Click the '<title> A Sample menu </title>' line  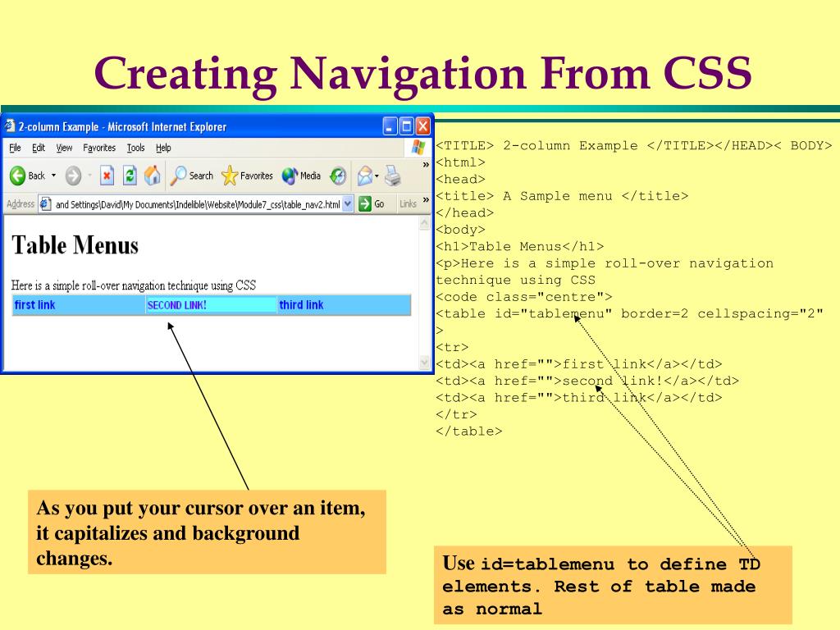(x=562, y=196)
